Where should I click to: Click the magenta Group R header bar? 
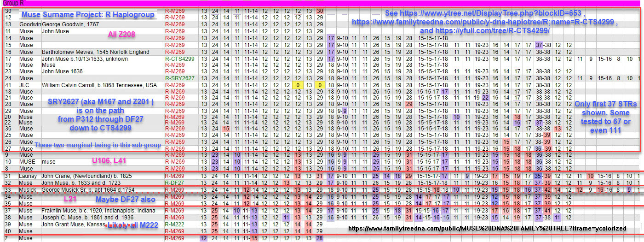(322, 3)
